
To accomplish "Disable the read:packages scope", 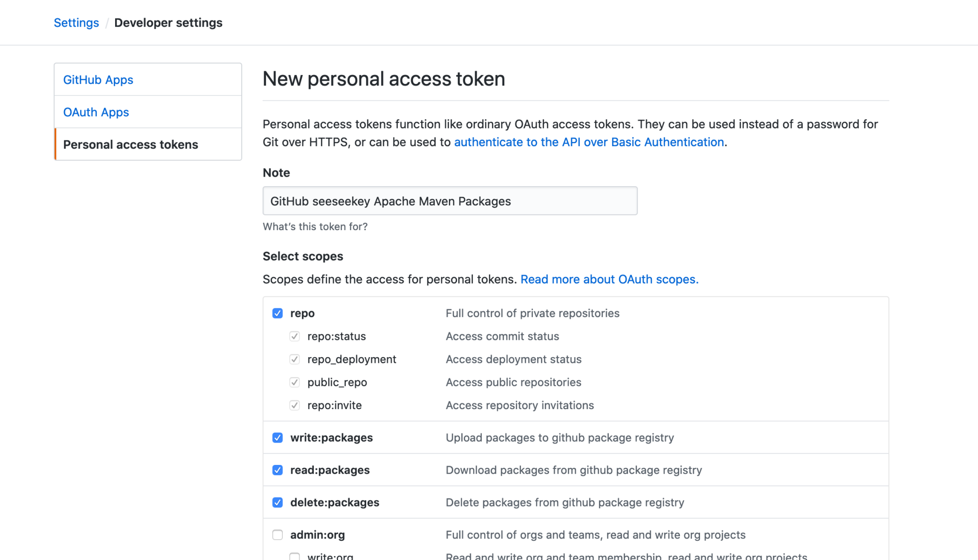I will [x=277, y=470].
